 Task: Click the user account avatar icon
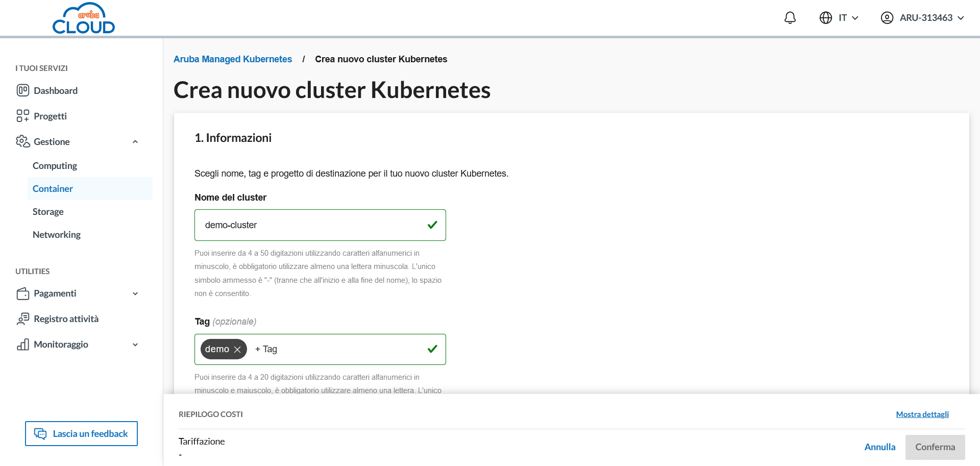[887, 18]
